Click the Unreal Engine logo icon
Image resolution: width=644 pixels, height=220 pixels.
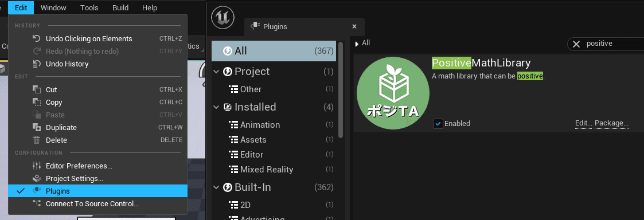pyautogui.click(x=223, y=18)
